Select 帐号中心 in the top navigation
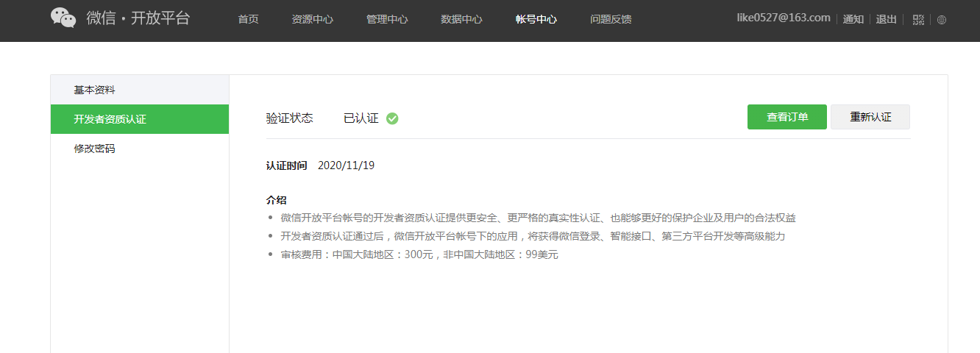 (536, 19)
